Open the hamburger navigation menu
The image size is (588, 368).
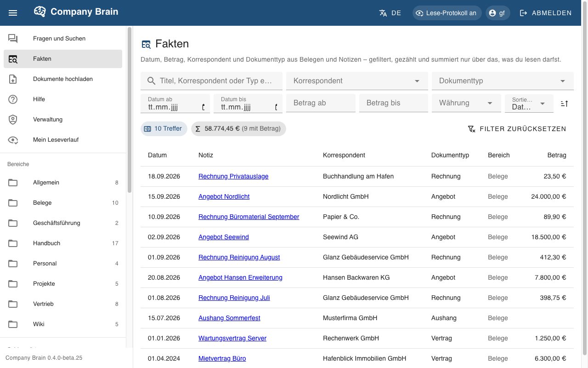click(x=13, y=13)
